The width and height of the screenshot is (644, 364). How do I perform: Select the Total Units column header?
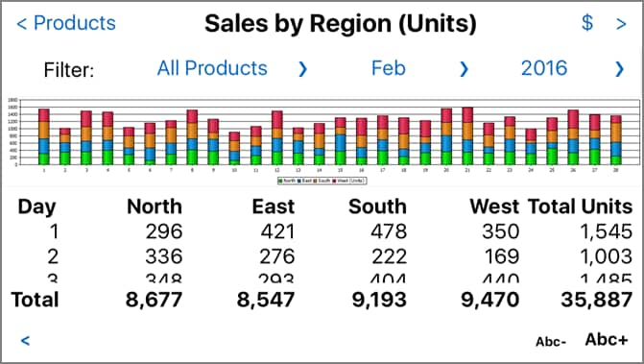click(580, 206)
